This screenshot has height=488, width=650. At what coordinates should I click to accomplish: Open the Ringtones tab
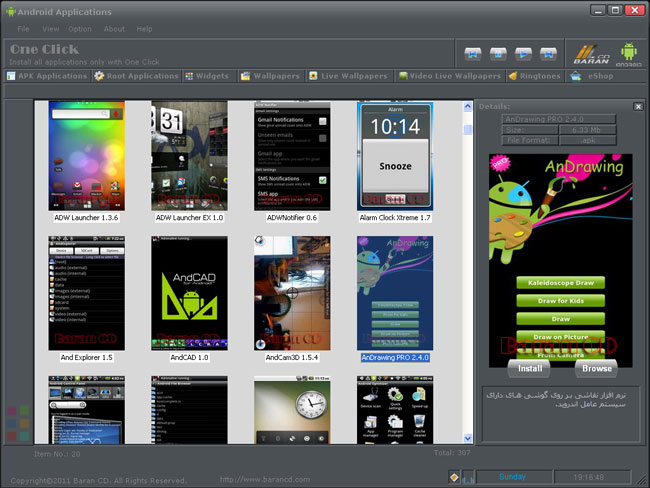click(535, 76)
